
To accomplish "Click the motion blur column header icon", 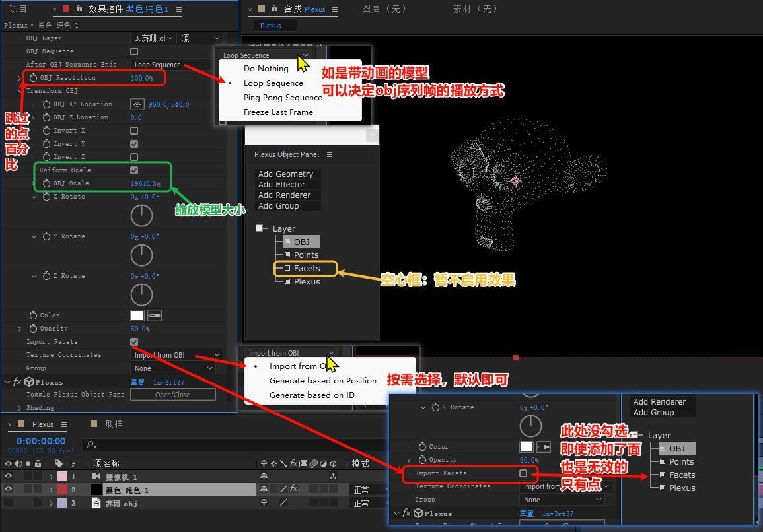I will coord(314,463).
